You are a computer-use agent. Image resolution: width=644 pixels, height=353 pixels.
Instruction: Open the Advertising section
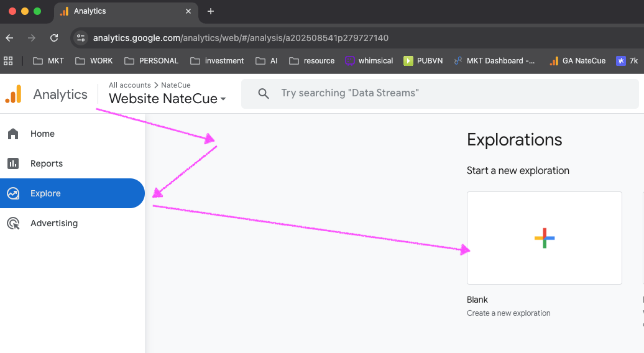53,223
